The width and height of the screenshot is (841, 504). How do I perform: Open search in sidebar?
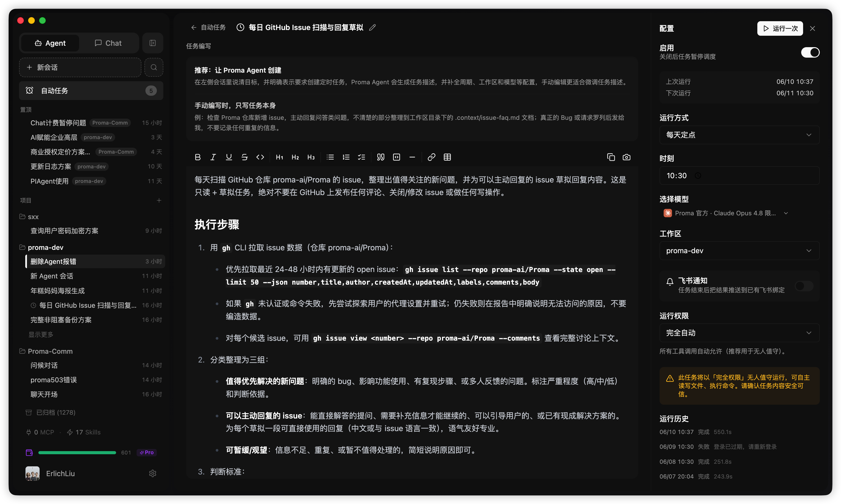click(x=154, y=67)
